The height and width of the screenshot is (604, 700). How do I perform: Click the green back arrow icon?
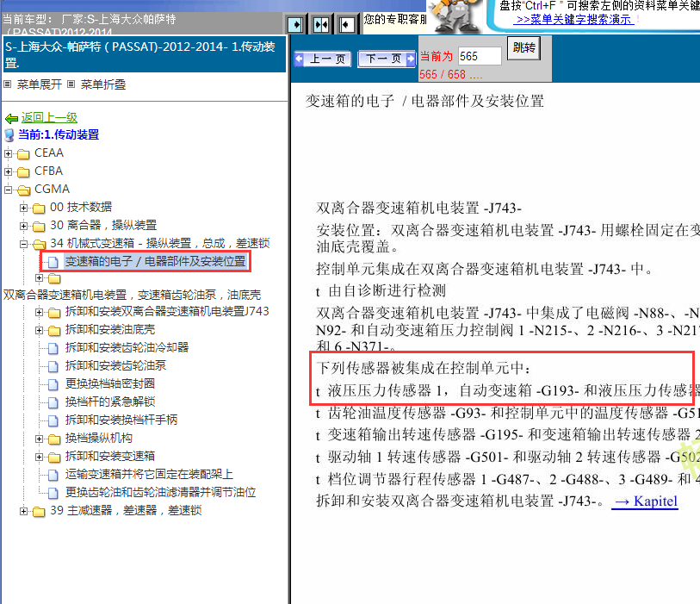[11, 118]
